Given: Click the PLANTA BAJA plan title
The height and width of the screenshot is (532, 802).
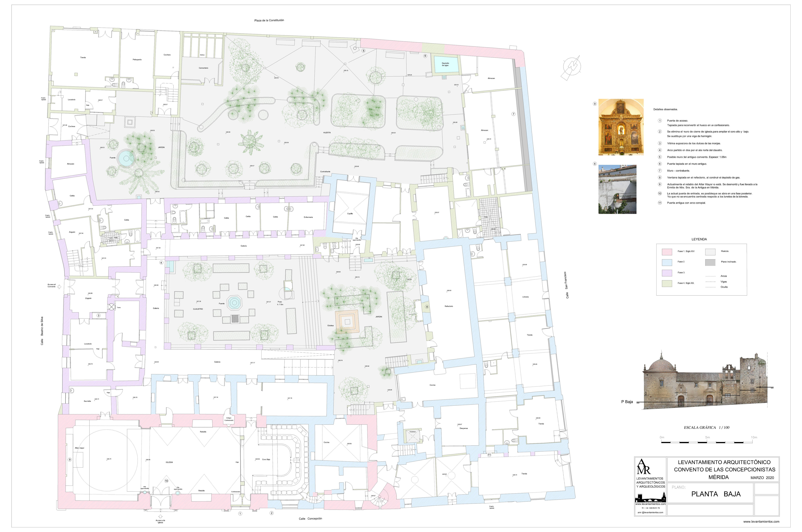Looking at the screenshot, I should click(x=716, y=494).
